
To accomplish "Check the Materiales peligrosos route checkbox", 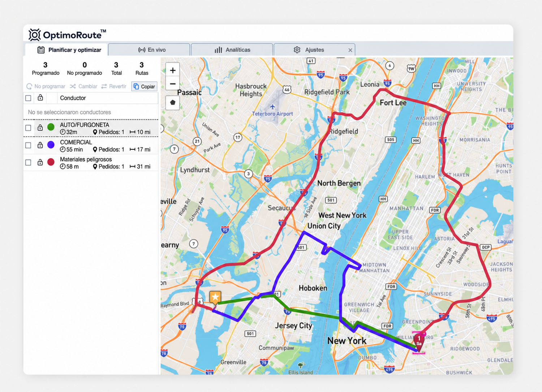I will [x=28, y=162].
